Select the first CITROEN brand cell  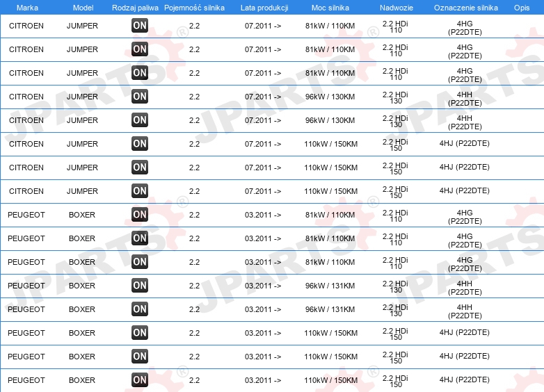(26, 26)
